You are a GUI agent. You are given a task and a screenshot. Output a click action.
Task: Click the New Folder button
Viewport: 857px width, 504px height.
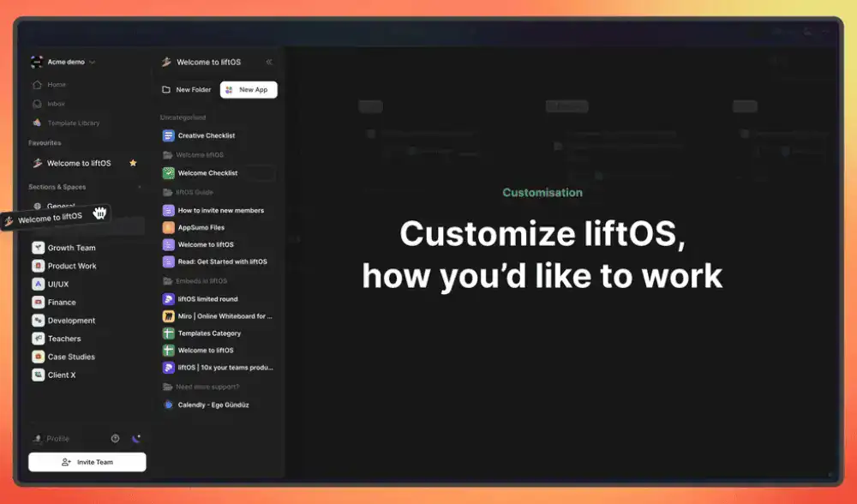click(187, 90)
